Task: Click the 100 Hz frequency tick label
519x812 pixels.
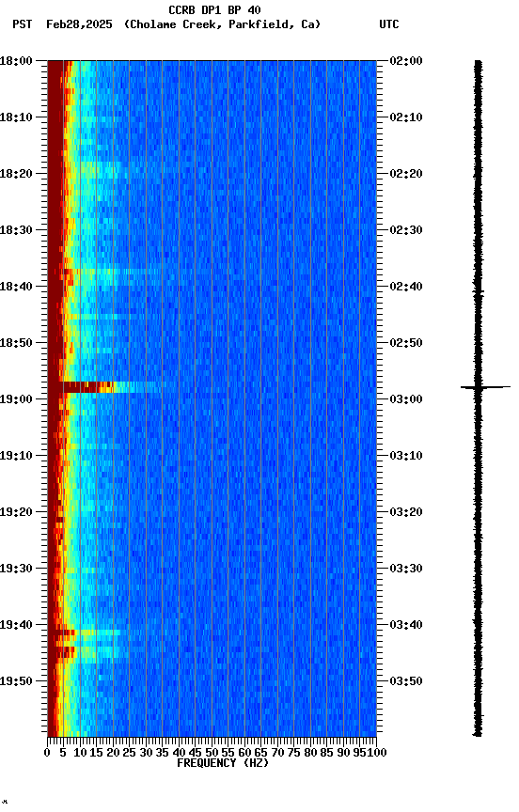Action: [377, 753]
